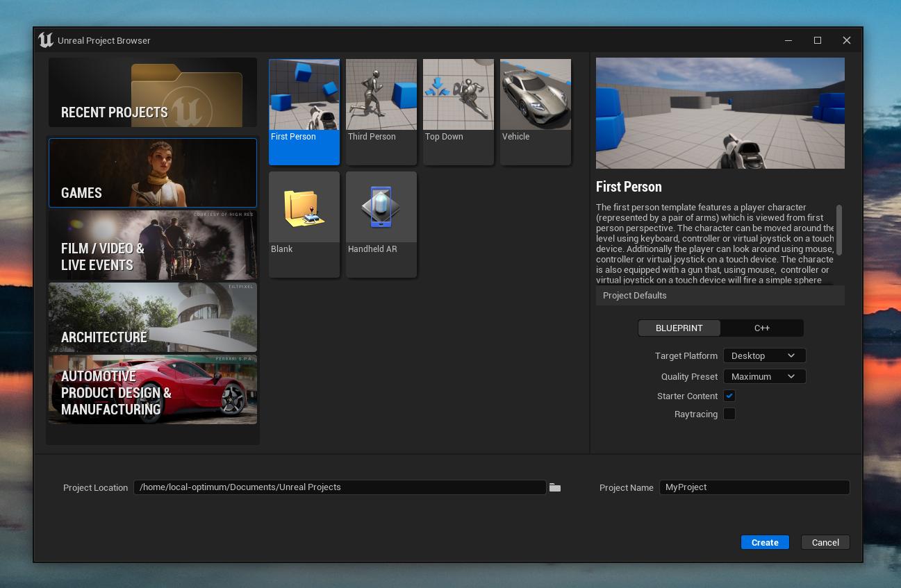Disable the Starter Content checkbox

click(x=729, y=396)
